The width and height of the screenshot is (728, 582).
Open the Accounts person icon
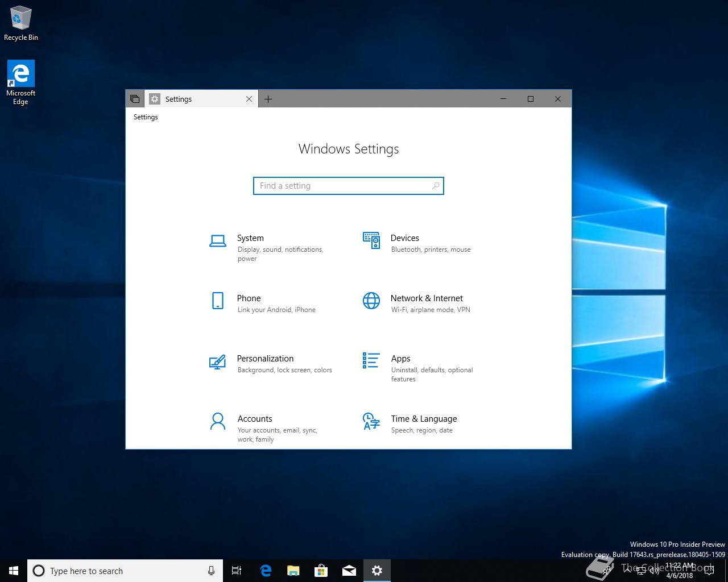tap(217, 421)
